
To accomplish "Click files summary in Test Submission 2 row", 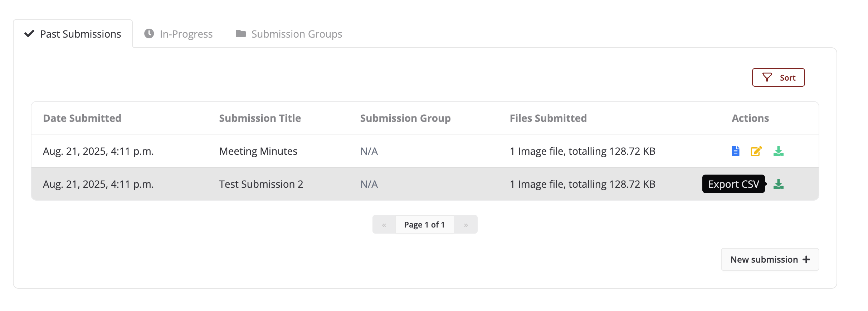I will point(582,184).
